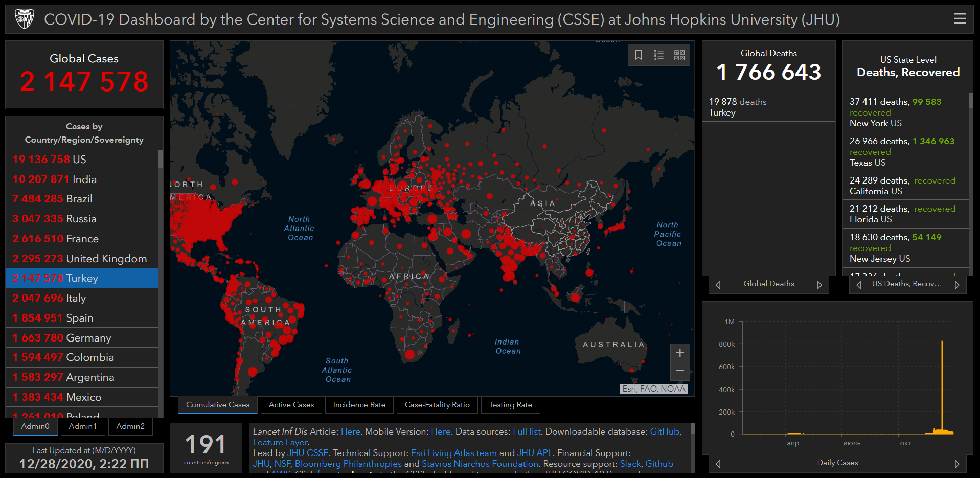Select Spain in the country list
The image size is (980, 478).
82,318
